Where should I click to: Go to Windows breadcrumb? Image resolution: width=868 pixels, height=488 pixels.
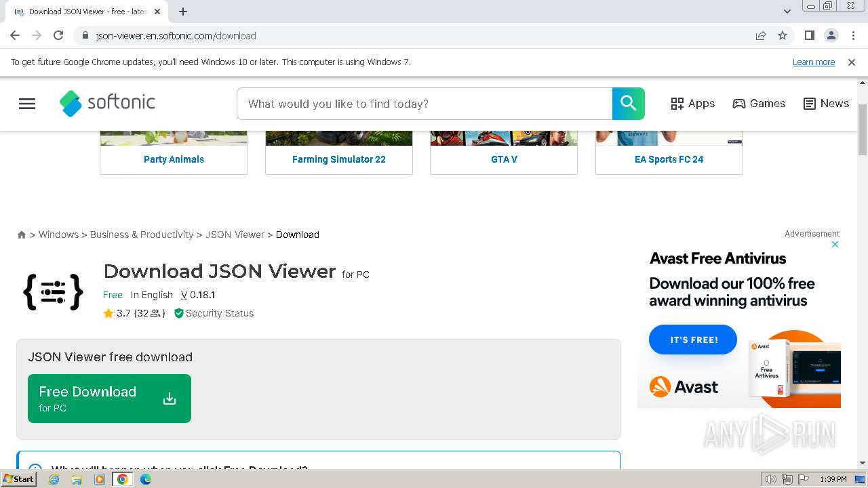pyautogui.click(x=58, y=235)
